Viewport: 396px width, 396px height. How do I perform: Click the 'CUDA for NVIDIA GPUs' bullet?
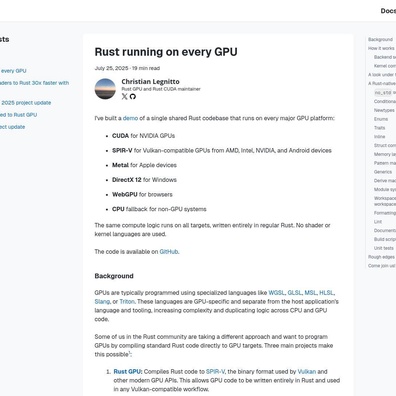[143, 136]
